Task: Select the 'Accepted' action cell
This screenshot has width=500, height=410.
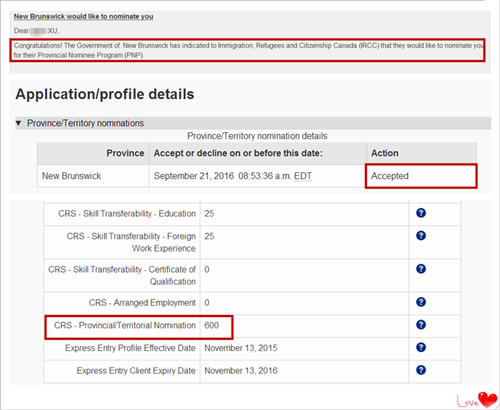Action: [x=421, y=176]
